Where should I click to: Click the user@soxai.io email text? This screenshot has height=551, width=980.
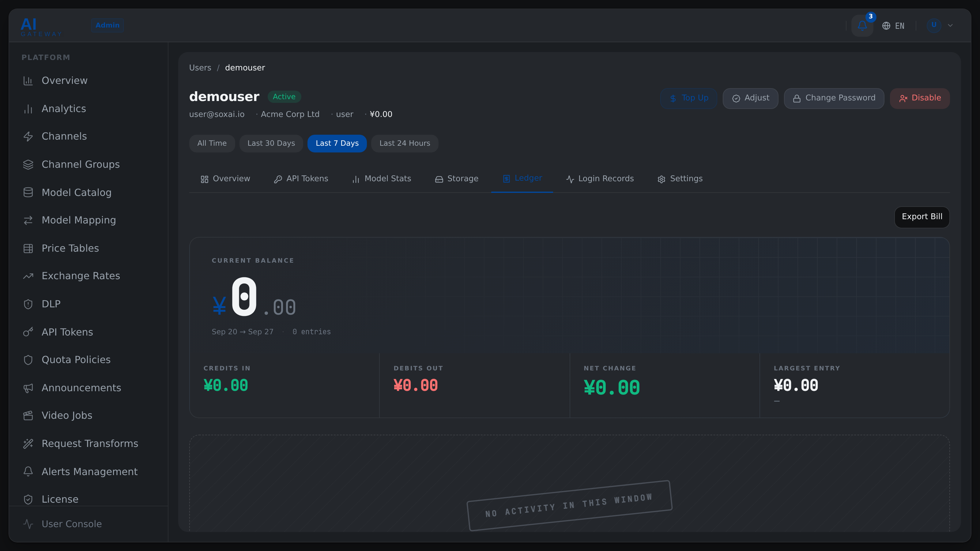217,114
